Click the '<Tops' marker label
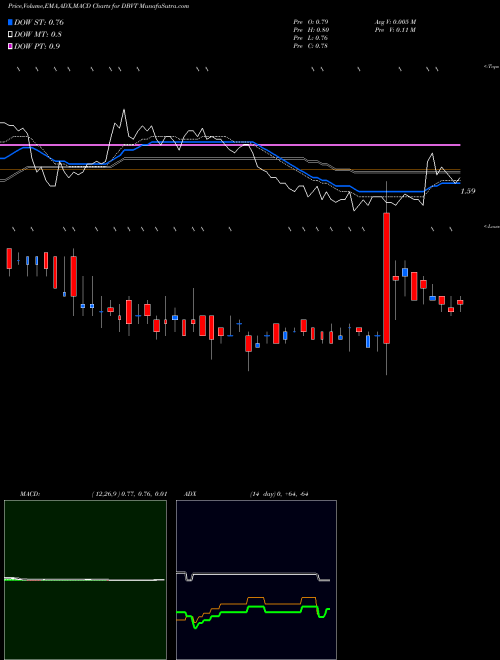Viewport: 500px width, 660px height. tap(492, 67)
